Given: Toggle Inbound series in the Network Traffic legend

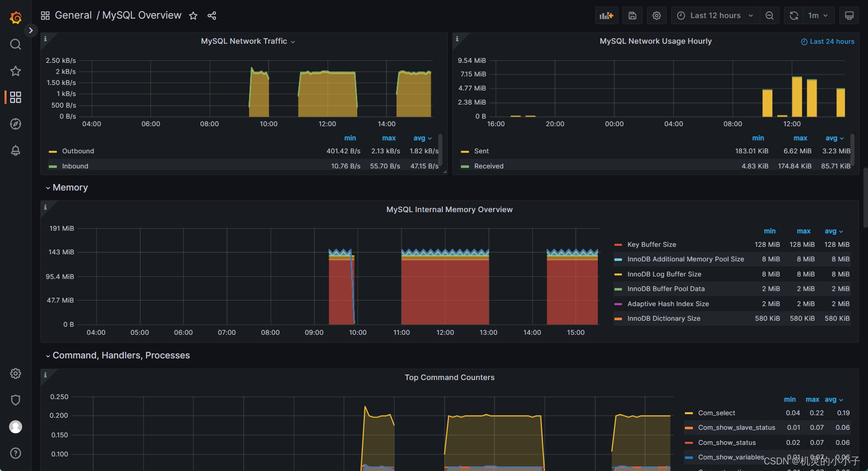Looking at the screenshot, I should [75, 166].
